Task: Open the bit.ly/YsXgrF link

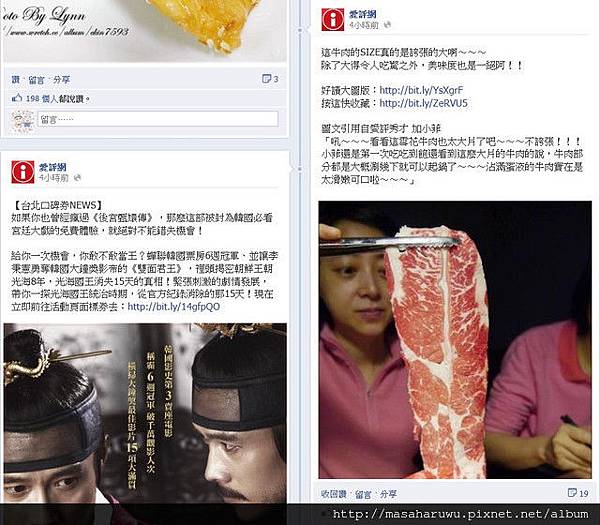Action: coord(421,90)
